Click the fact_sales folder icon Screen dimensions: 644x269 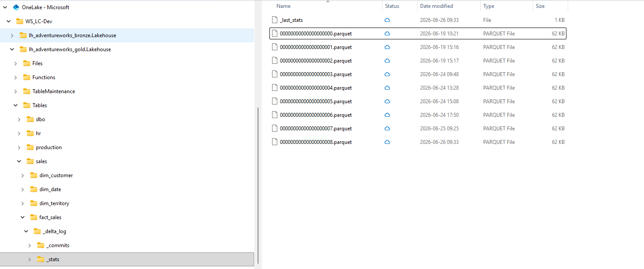[34, 217]
